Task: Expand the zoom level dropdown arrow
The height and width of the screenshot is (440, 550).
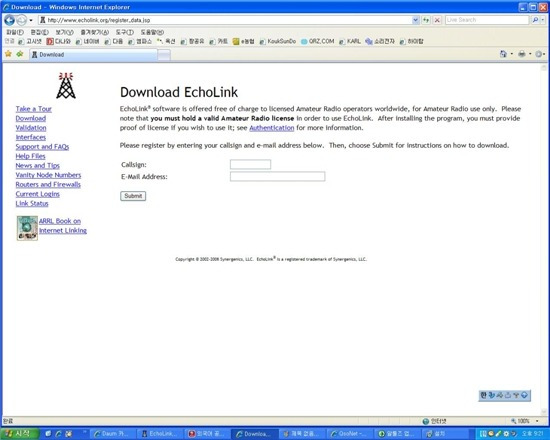Action: click(537, 421)
